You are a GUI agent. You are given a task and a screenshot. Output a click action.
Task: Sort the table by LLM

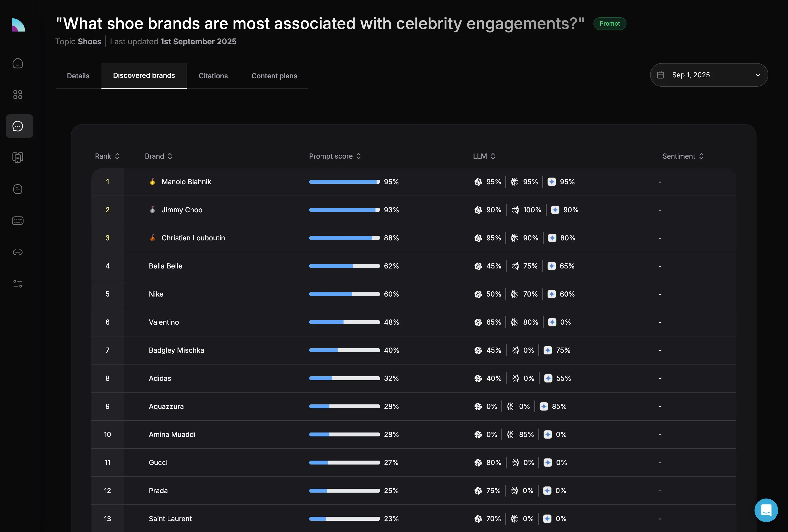[484, 156]
